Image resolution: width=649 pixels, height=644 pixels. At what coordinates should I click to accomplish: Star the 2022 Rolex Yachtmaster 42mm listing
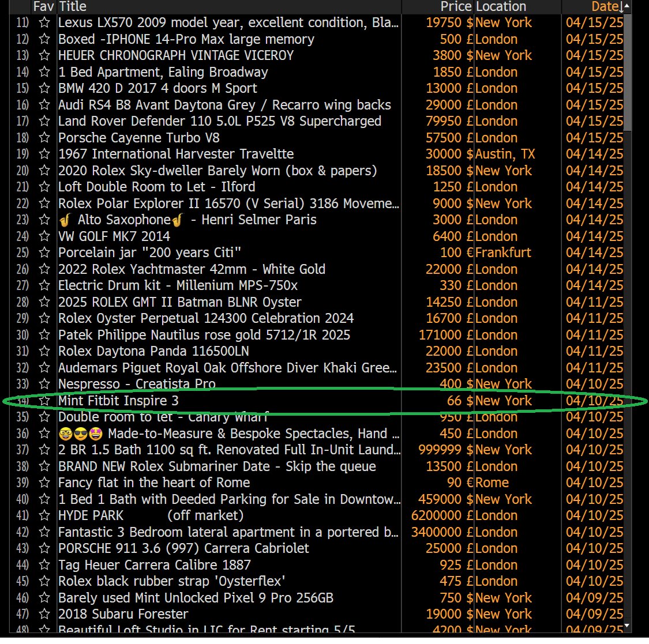point(44,269)
